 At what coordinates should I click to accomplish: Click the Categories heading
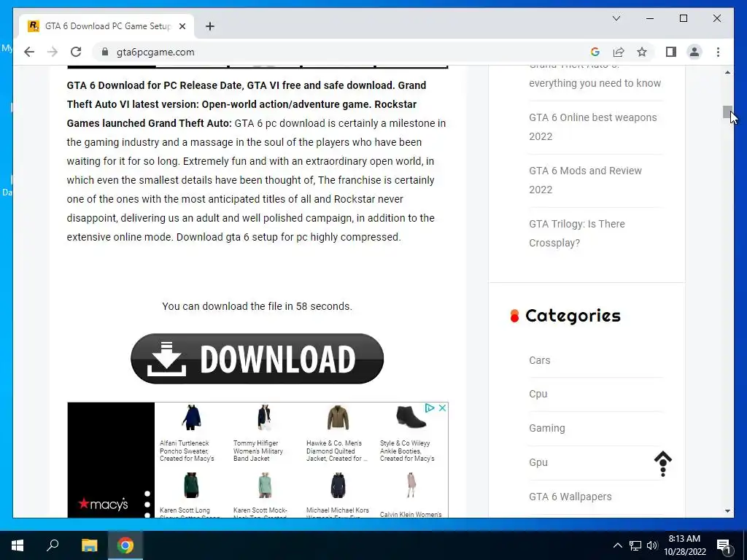(573, 315)
